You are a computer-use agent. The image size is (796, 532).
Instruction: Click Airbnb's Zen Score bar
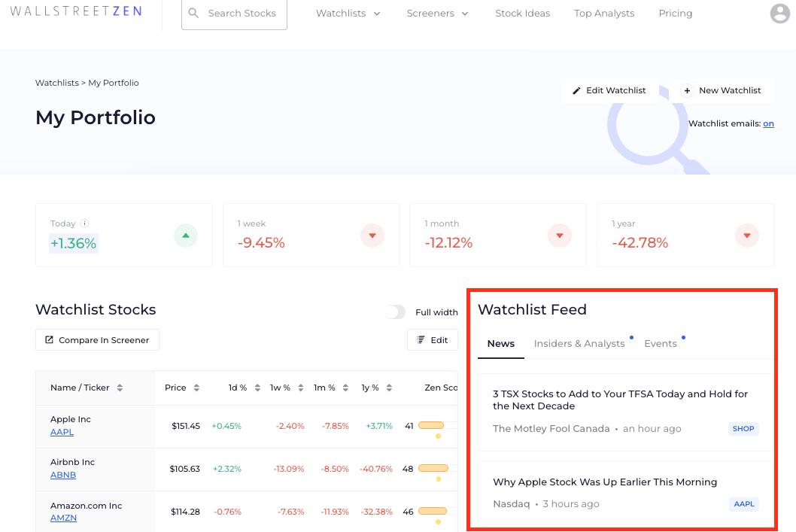[433, 468]
